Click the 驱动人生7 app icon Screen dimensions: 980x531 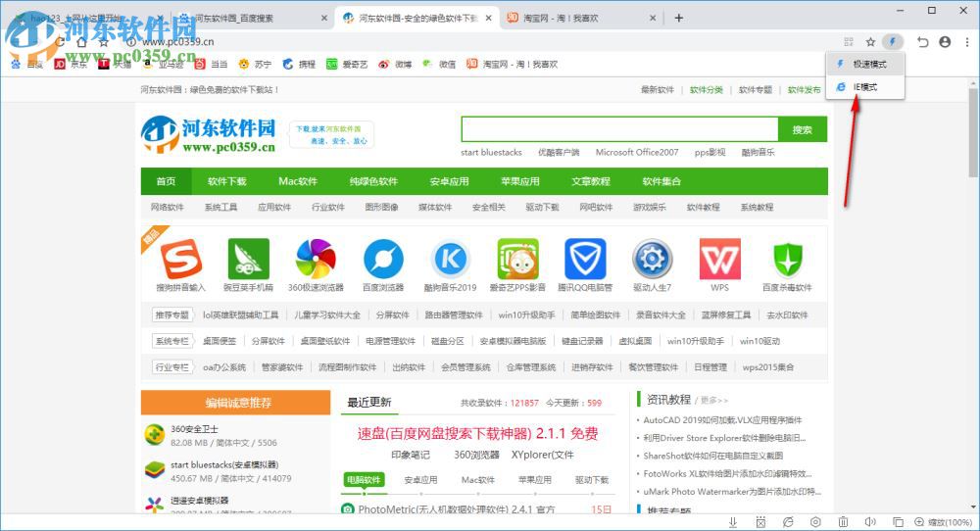653,259
